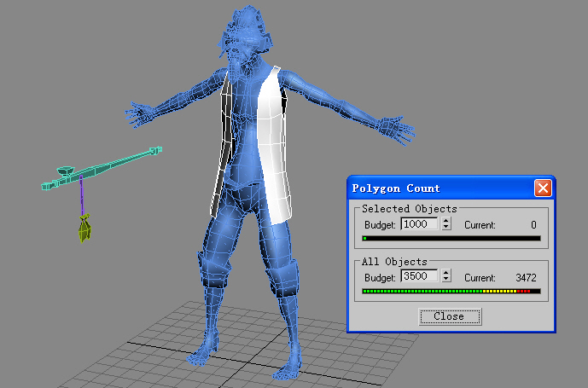
Task: Click the Selected Objects polygon meter bar
Action: point(451,239)
